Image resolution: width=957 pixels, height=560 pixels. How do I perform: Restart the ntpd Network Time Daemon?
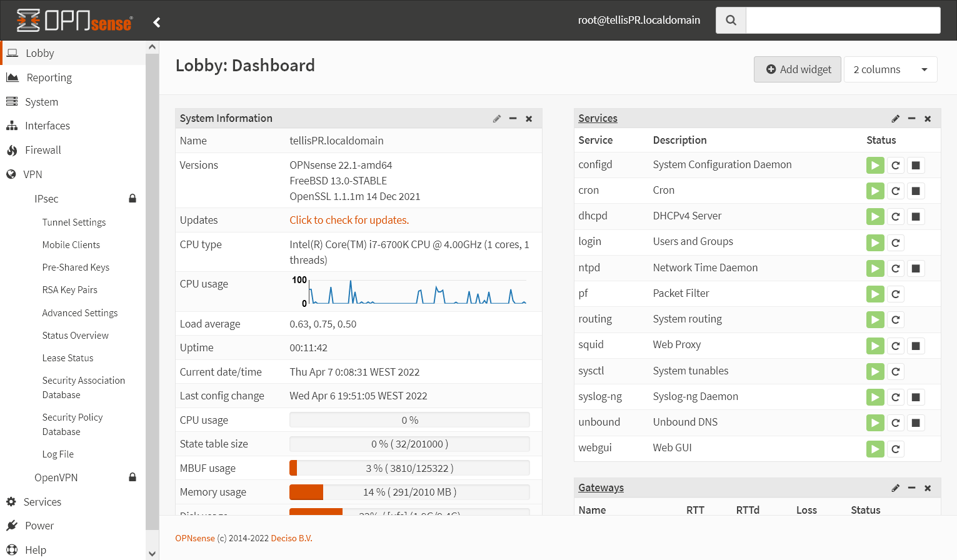click(x=895, y=269)
